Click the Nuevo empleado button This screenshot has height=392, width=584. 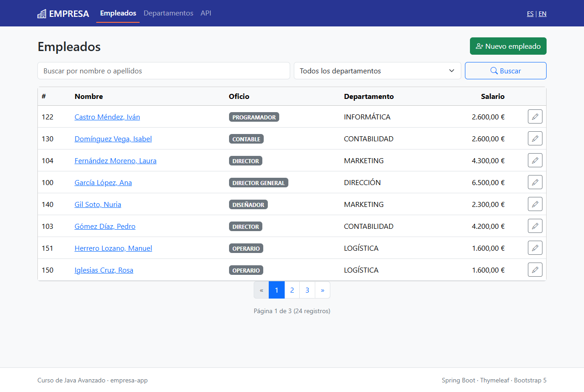tap(508, 46)
